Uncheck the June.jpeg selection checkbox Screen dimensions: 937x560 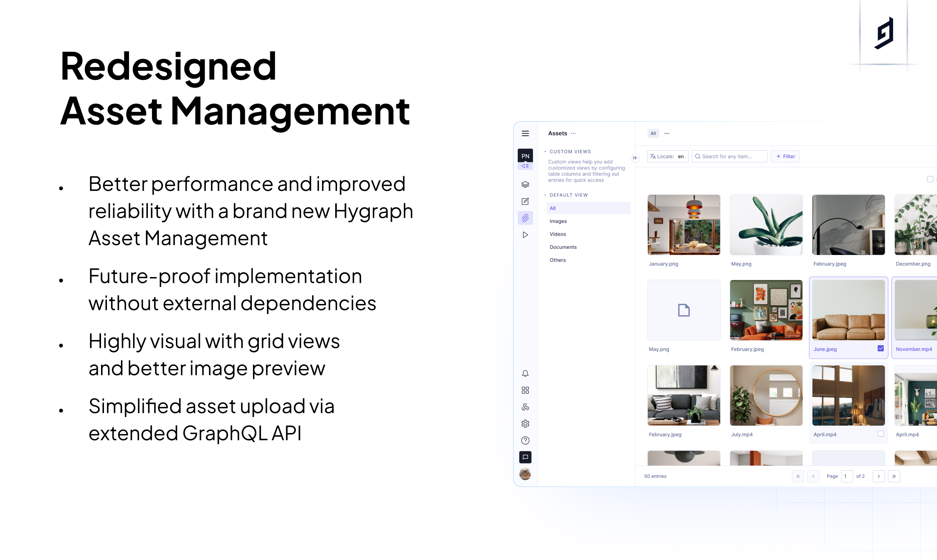tap(880, 348)
